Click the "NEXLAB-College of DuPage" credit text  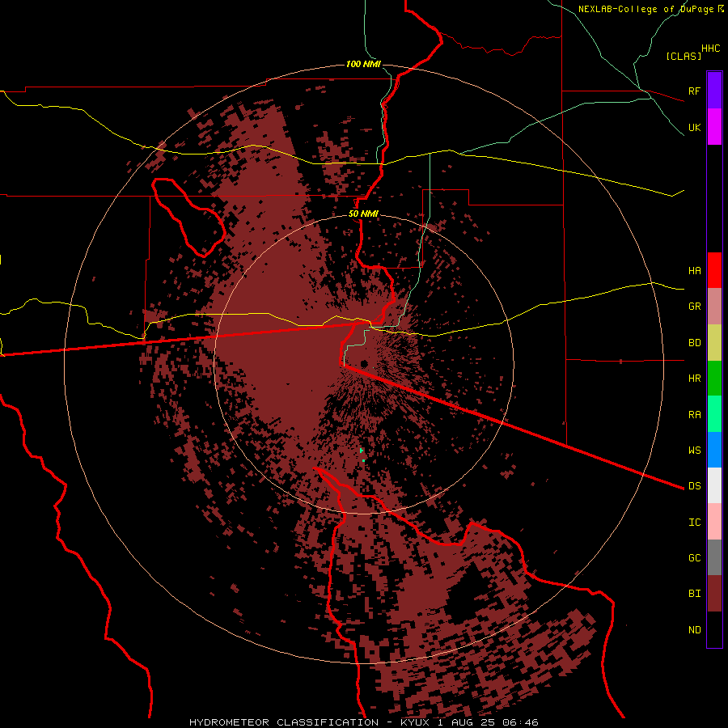[647, 9]
